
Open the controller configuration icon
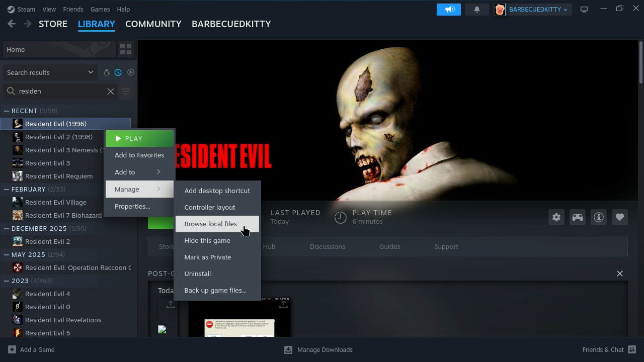(577, 217)
